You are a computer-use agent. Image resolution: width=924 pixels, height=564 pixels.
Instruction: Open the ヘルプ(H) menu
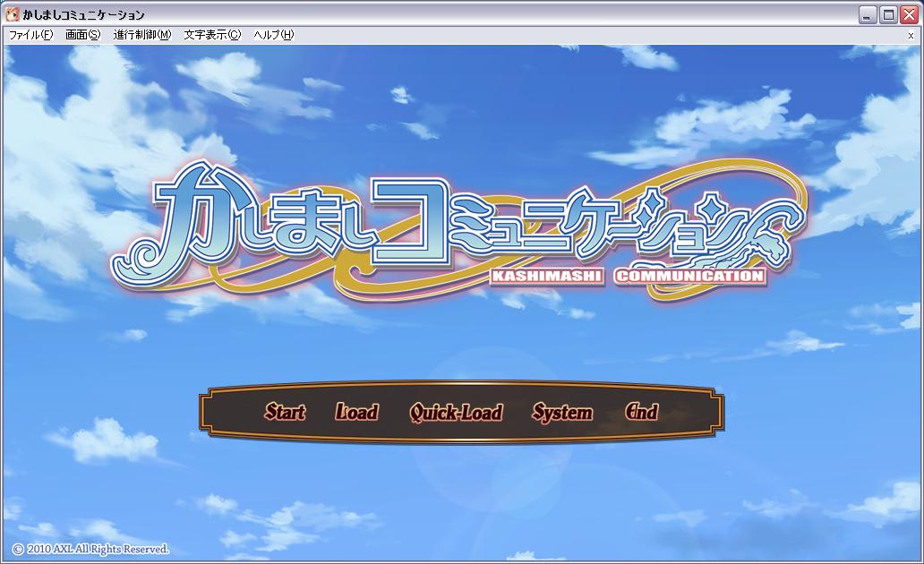(273, 35)
